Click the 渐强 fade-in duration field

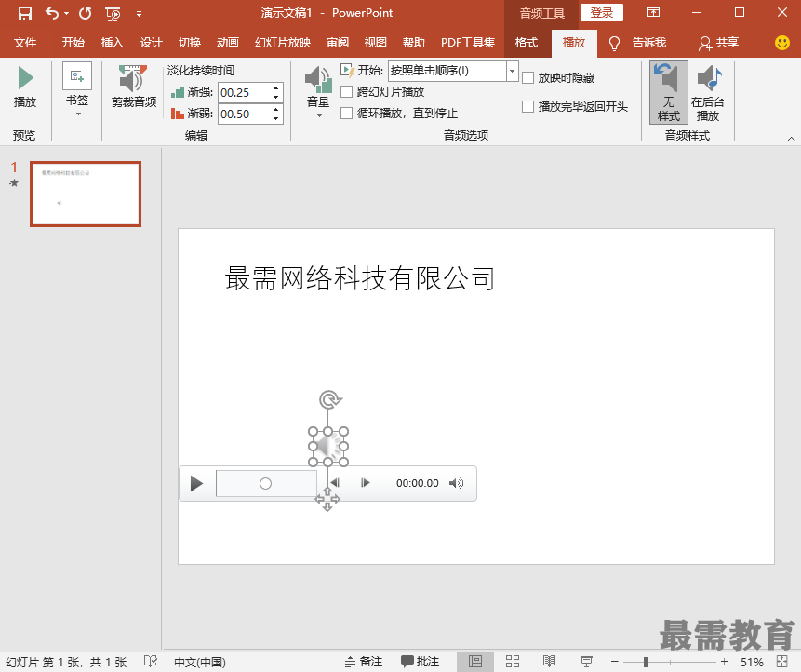pyautogui.click(x=244, y=92)
